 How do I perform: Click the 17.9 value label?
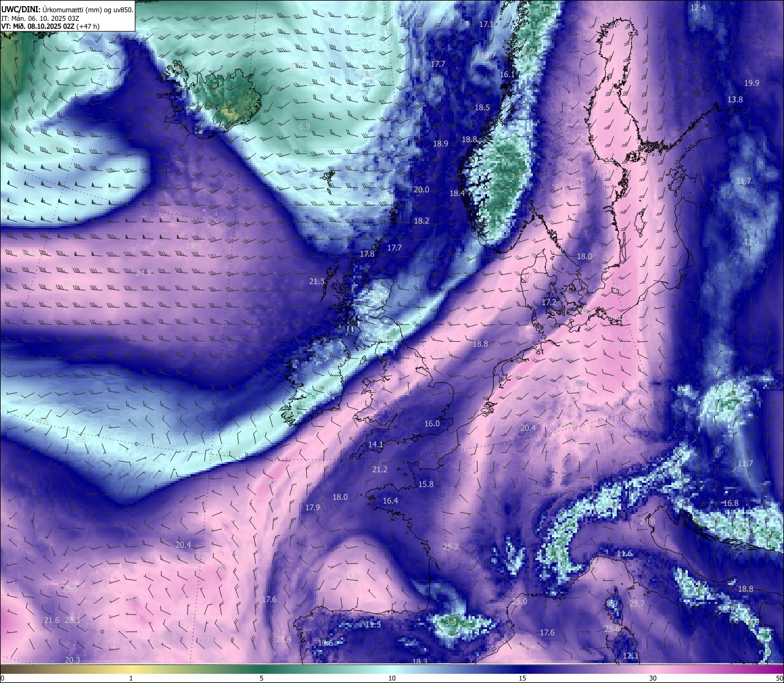312,508
